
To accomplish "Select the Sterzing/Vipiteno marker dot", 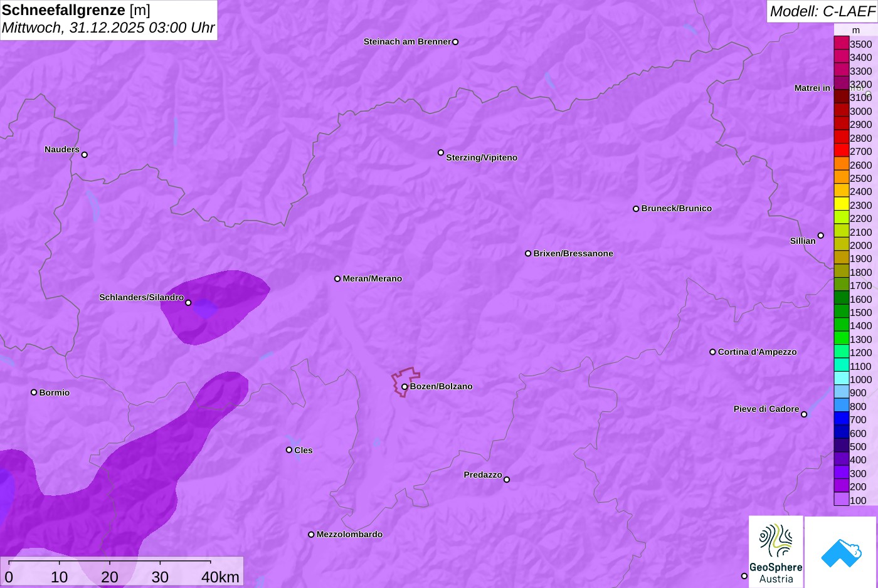I will pos(441,152).
